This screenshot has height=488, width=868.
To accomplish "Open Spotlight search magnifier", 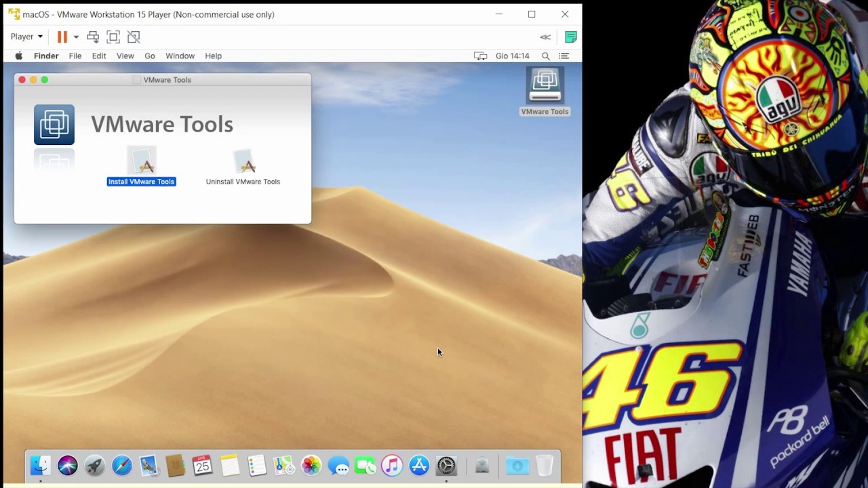I will pos(546,56).
